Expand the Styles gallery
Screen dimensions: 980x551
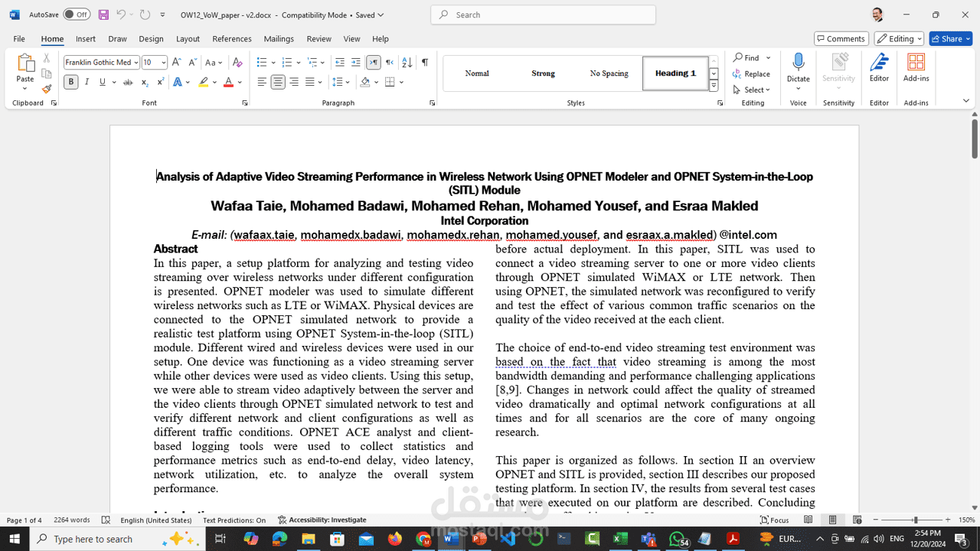click(714, 86)
